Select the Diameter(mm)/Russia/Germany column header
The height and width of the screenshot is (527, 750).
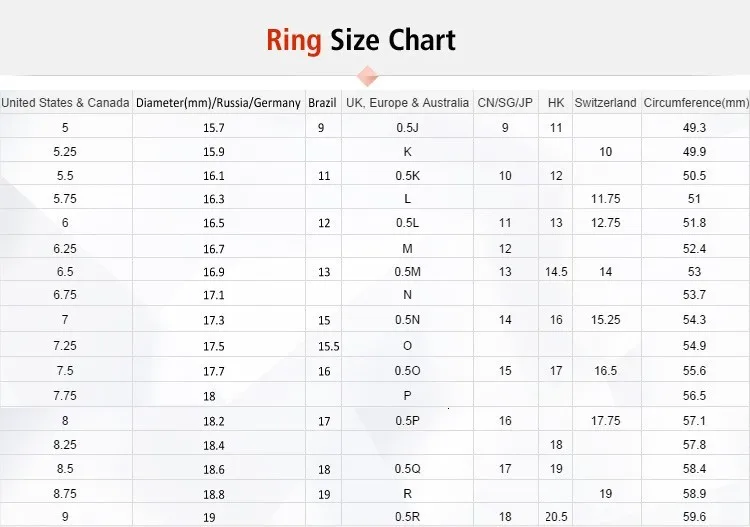pyautogui.click(x=218, y=103)
